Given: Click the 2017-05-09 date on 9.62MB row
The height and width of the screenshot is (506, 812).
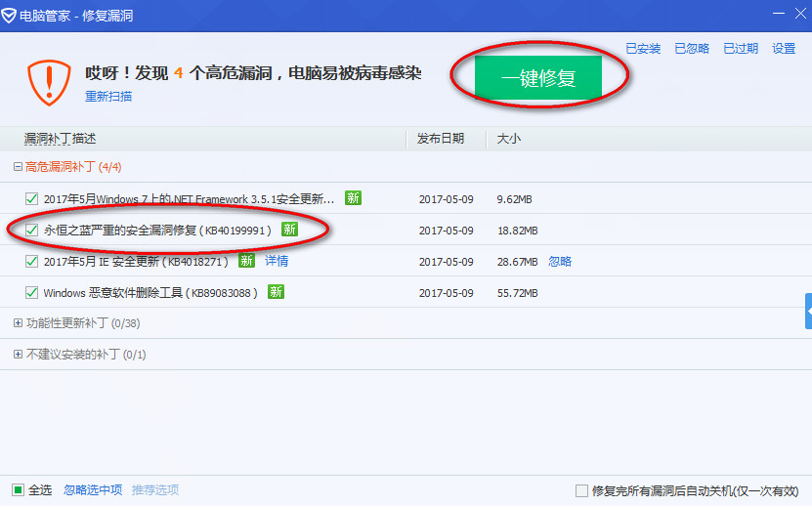Looking at the screenshot, I should [446, 199].
